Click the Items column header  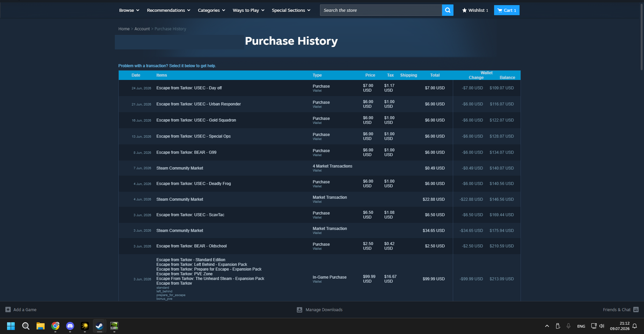tap(162, 75)
